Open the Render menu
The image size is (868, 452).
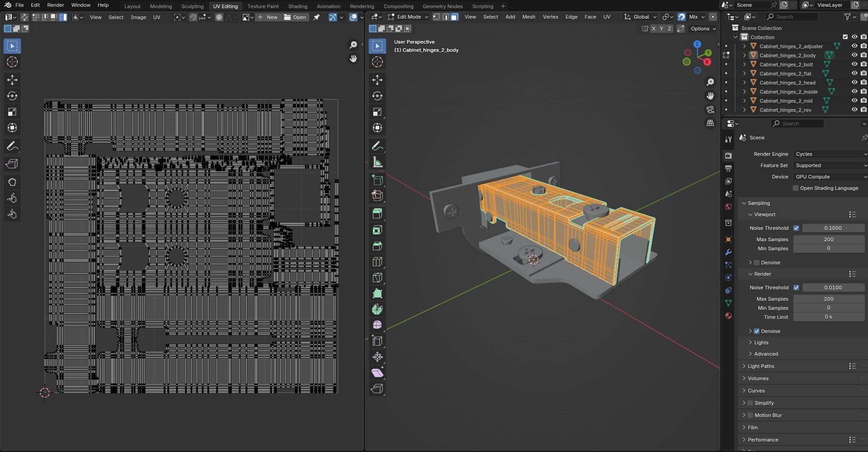tap(55, 5)
